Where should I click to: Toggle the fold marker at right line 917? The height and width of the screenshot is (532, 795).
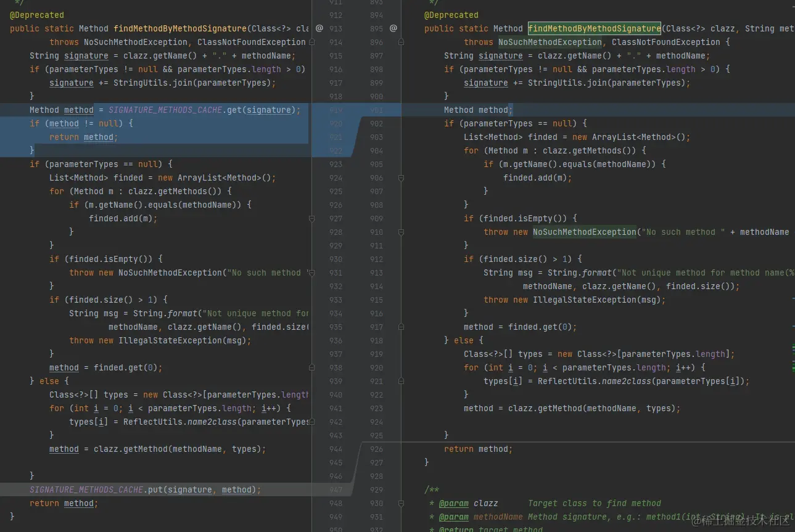pyautogui.click(x=401, y=327)
